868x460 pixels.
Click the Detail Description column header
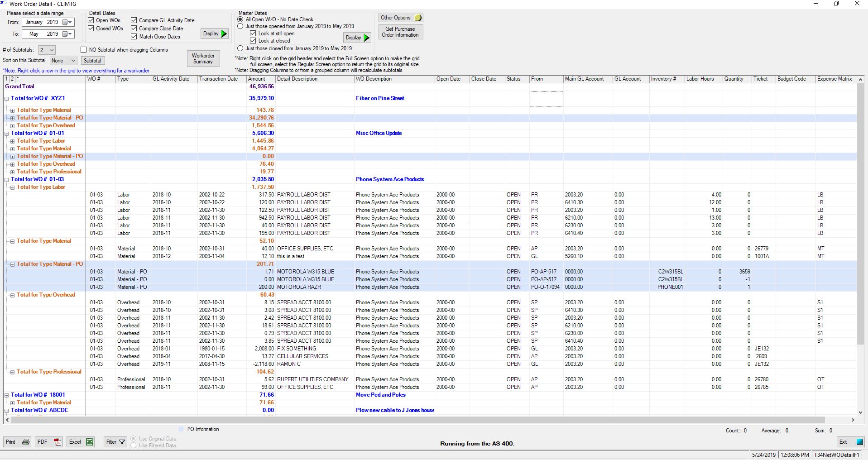[315, 79]
